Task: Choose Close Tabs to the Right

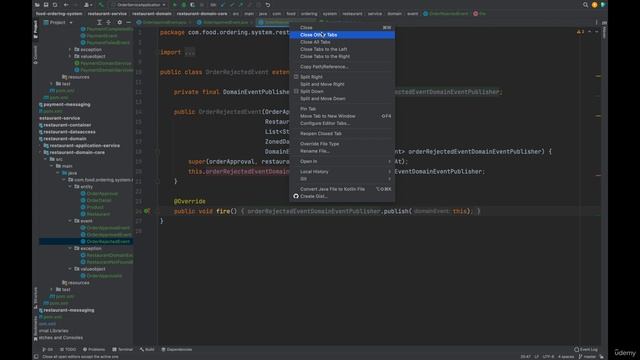Action: point(342,56)
